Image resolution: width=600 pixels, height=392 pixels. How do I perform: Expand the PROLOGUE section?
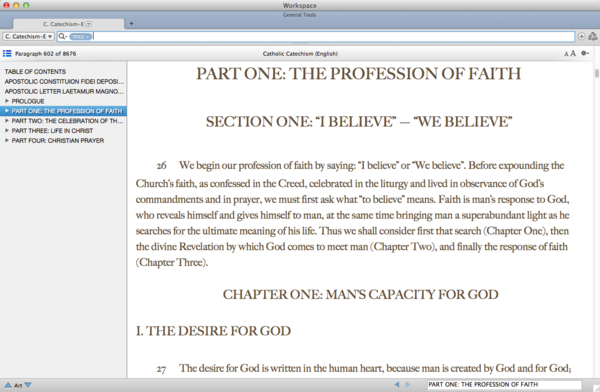7,101
